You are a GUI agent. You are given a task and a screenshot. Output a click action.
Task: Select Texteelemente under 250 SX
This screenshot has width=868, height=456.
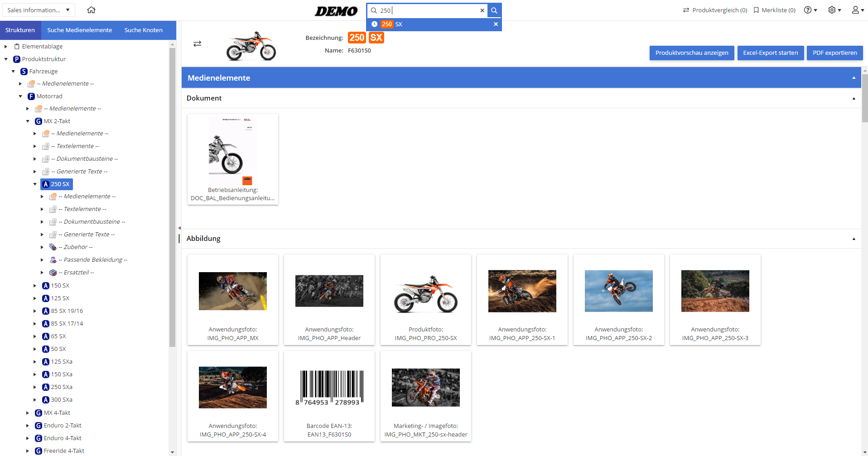(82, 209)
